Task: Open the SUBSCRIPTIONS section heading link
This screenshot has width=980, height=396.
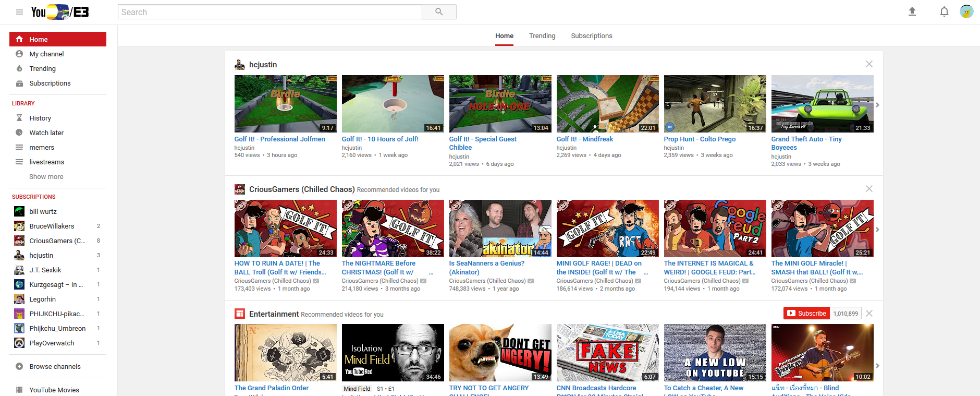Action: tap(34, 197)
